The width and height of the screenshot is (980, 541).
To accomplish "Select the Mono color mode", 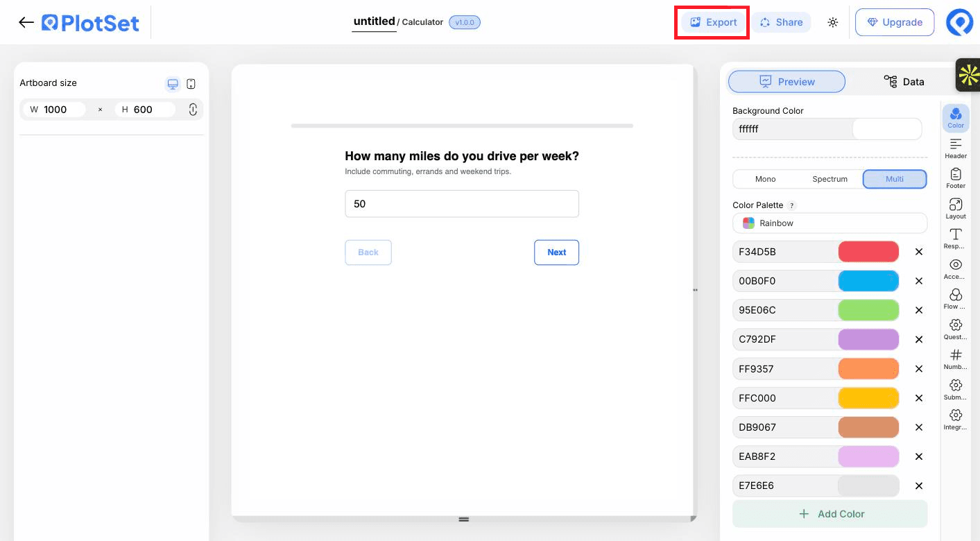I will (765, 179).
